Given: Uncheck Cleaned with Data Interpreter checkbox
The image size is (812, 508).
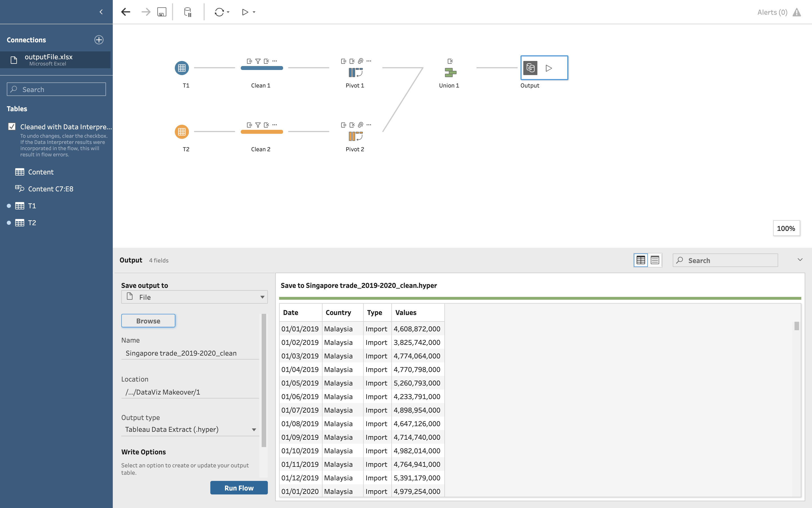Looking at the screenshot, I should 12,126.
